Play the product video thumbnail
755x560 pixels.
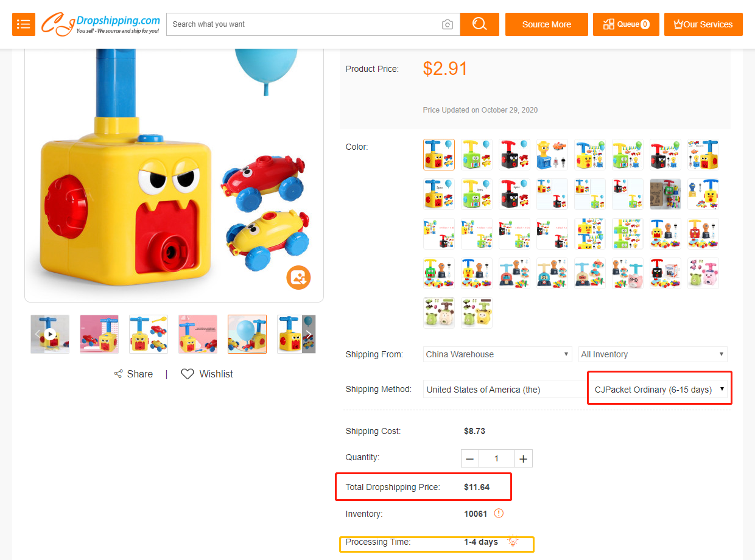click(x=50, y=334)
